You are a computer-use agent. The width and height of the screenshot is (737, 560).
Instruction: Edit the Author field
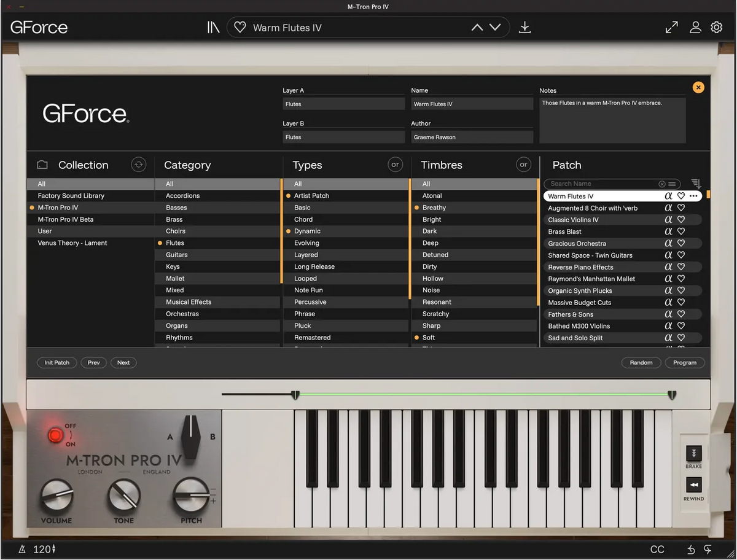[x=472, y=137]
